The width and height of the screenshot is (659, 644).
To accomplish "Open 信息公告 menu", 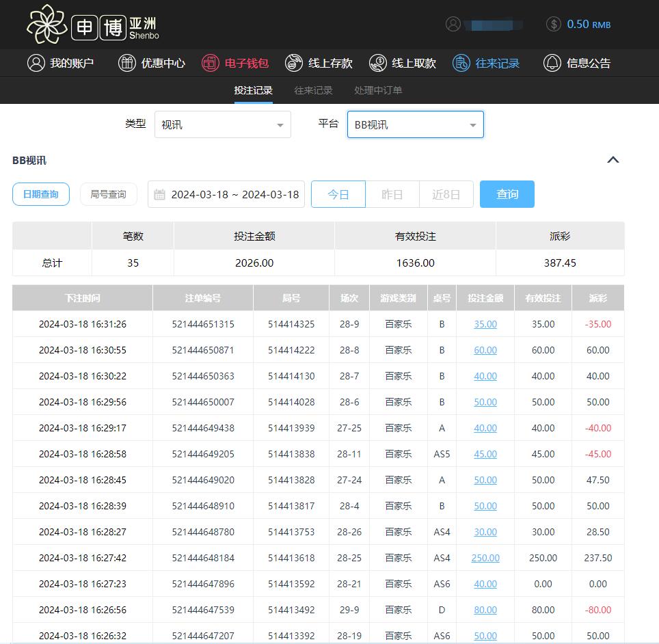I will pyautogui.click(x=577, y=63).
